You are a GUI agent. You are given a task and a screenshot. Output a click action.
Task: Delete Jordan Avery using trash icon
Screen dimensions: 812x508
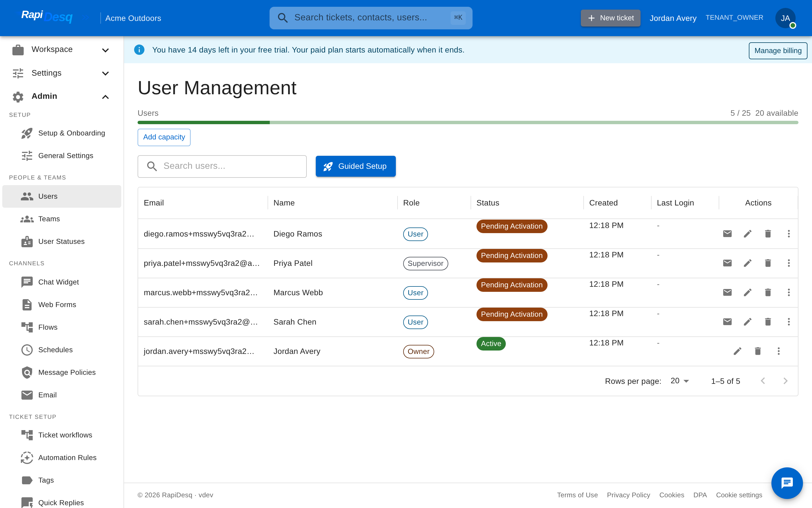[x=758, y=351]
